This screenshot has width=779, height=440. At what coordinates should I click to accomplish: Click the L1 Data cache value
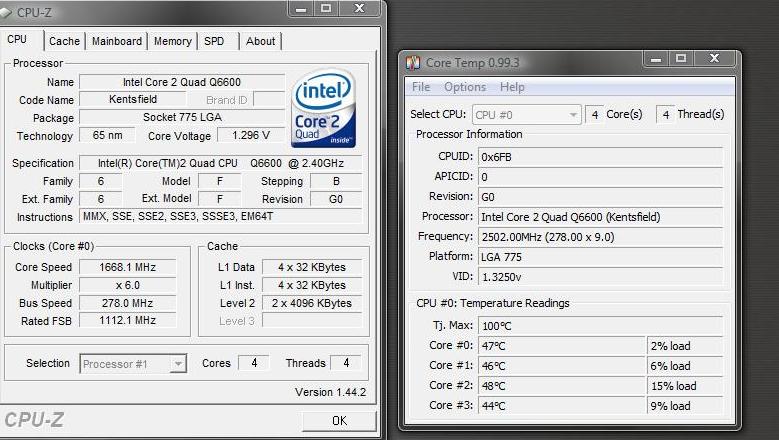click(312, 267)
